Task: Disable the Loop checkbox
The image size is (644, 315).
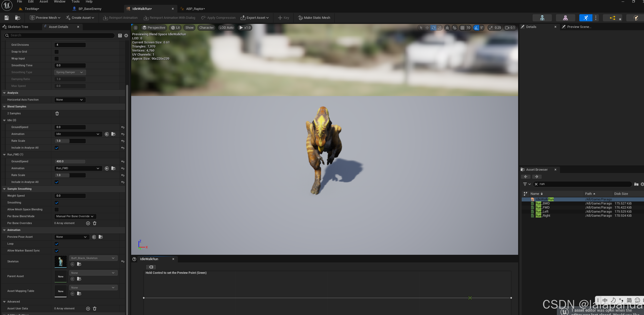Action: 57,244
